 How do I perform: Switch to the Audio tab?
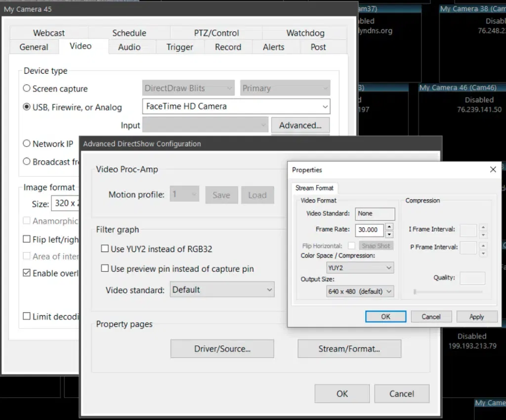tap(129, 47)
